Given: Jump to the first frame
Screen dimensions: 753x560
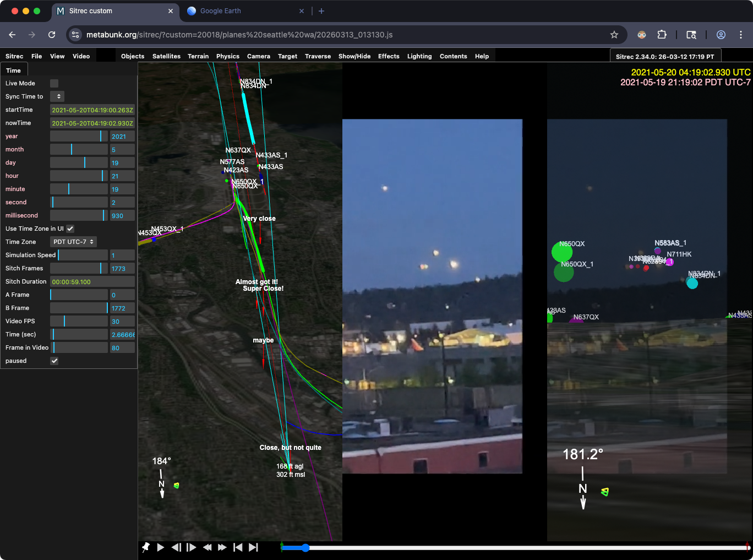Looking at the screenshot, I should point(238,547).
